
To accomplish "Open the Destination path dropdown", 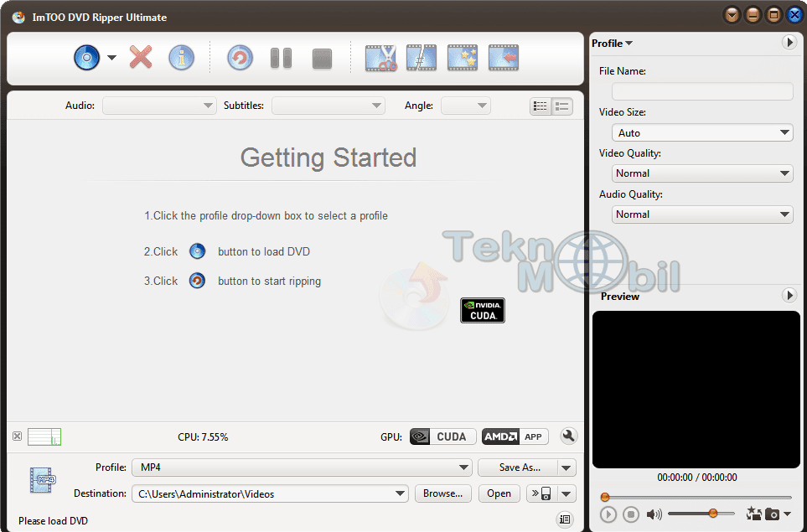I will coord(400,493).
